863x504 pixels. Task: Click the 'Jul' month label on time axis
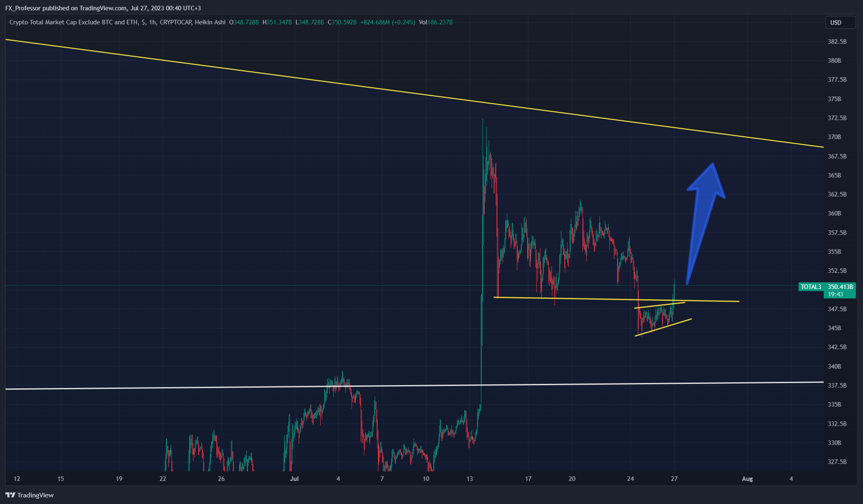tap(294, 479)
